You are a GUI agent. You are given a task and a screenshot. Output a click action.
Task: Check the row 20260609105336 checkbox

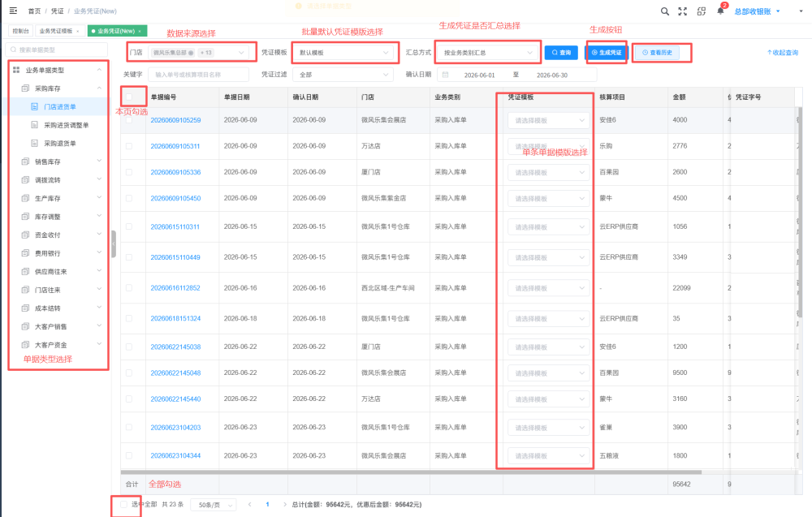(x=129, y=172)
